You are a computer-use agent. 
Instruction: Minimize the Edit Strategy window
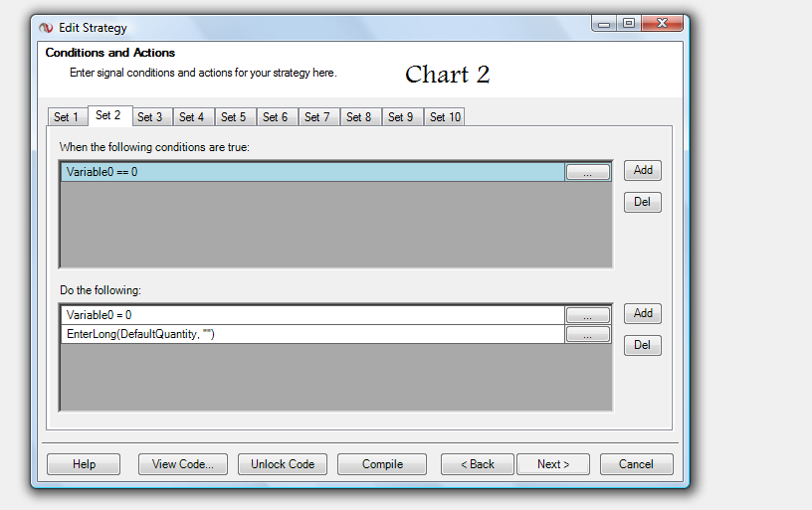click(604, 24)
